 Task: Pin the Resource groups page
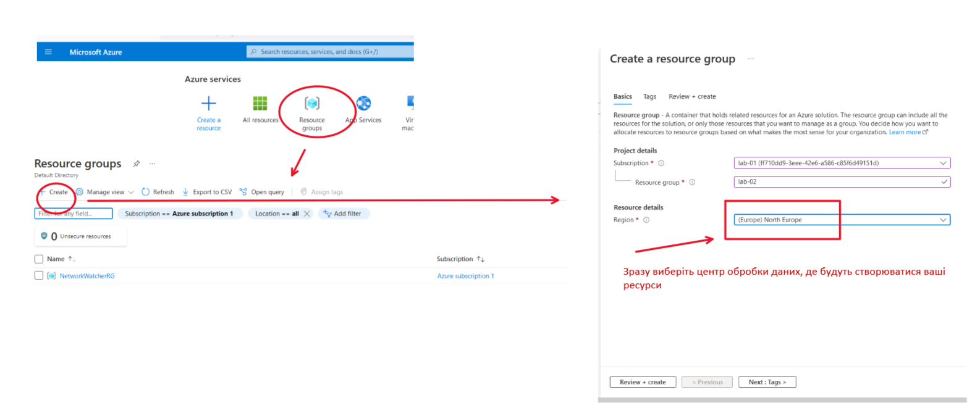(137, 164)
